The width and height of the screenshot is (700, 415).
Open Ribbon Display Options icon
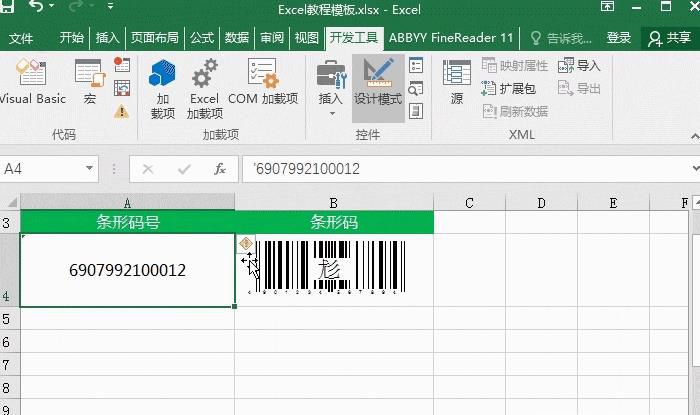(x=607, y=6)
